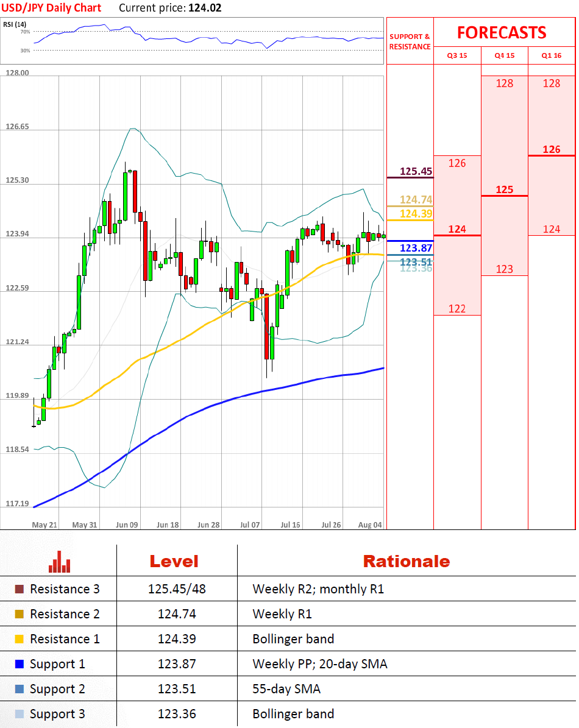The image size is (579, 728).
Task: Click the Current price 124.02 text
Action: (170, 8)
